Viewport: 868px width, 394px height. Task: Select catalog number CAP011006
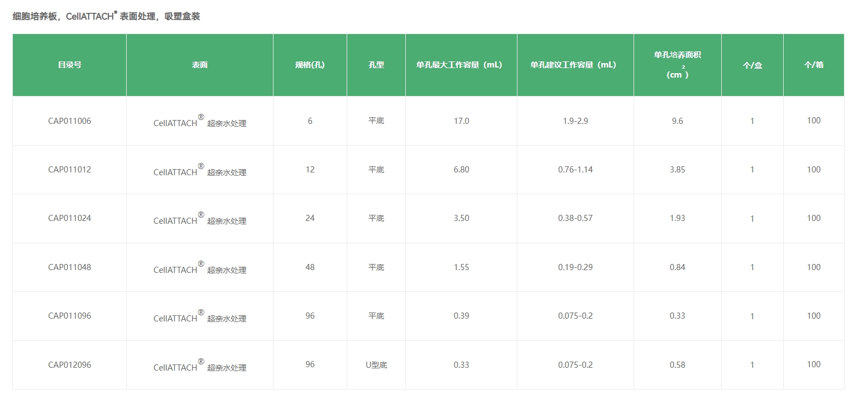[x=69, y=121]
